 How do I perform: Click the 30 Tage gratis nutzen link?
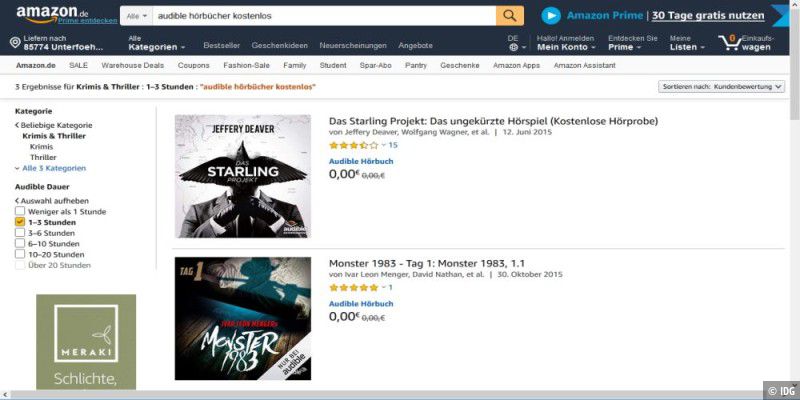pos(708,16)
